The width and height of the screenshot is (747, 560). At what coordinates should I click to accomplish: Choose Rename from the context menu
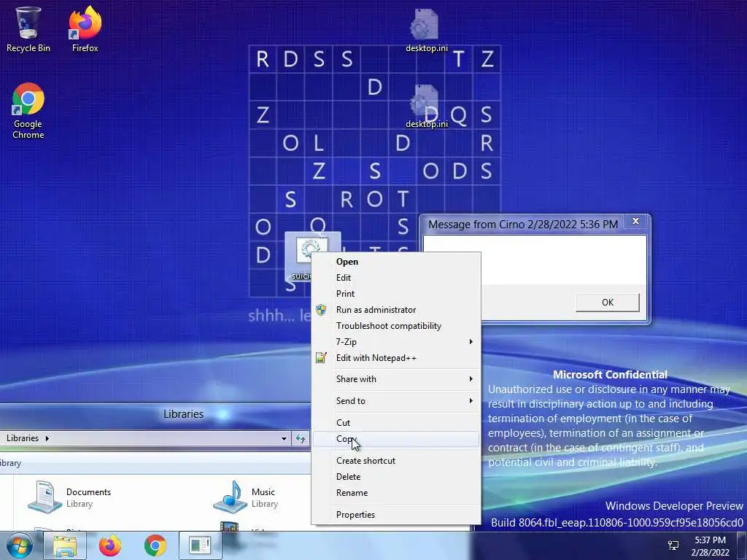tap(395, 493)
